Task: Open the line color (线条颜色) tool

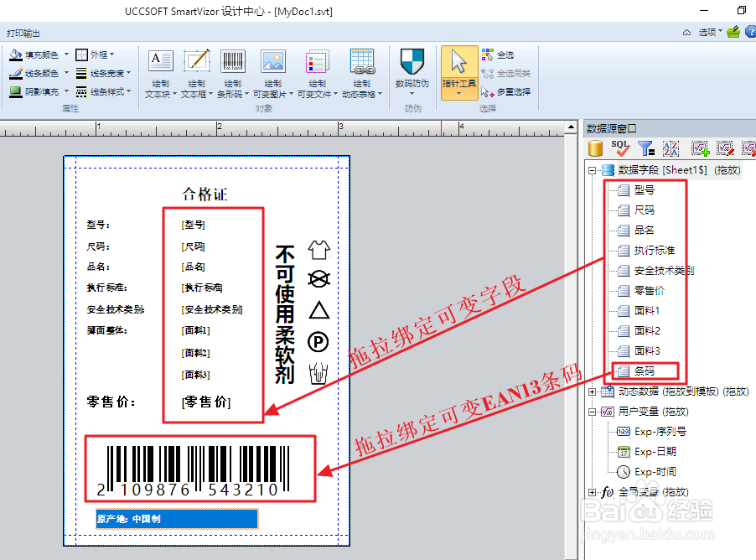Action: pos(34,73)
